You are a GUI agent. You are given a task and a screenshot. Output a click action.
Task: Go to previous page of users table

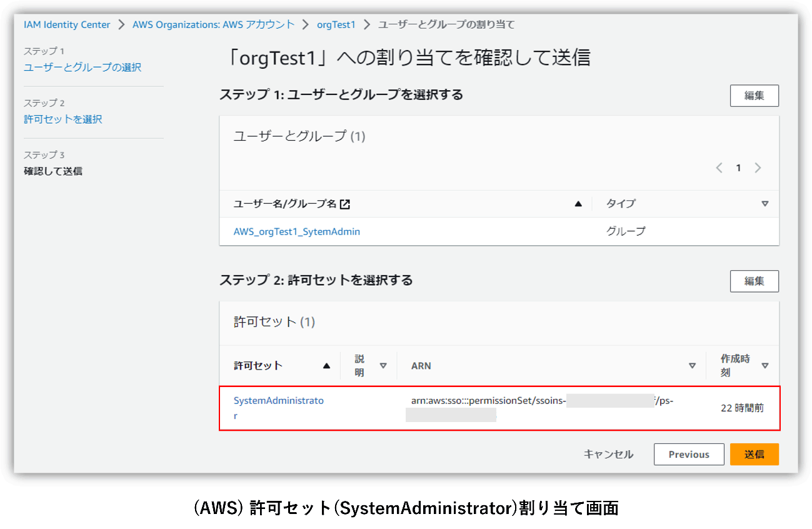[719, 168]
